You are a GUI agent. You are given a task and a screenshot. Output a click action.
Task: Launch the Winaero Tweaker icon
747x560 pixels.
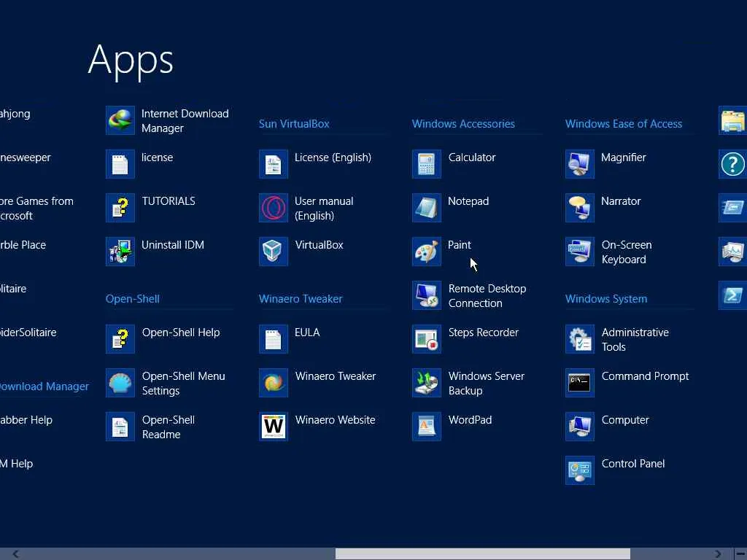pos(274,384)
